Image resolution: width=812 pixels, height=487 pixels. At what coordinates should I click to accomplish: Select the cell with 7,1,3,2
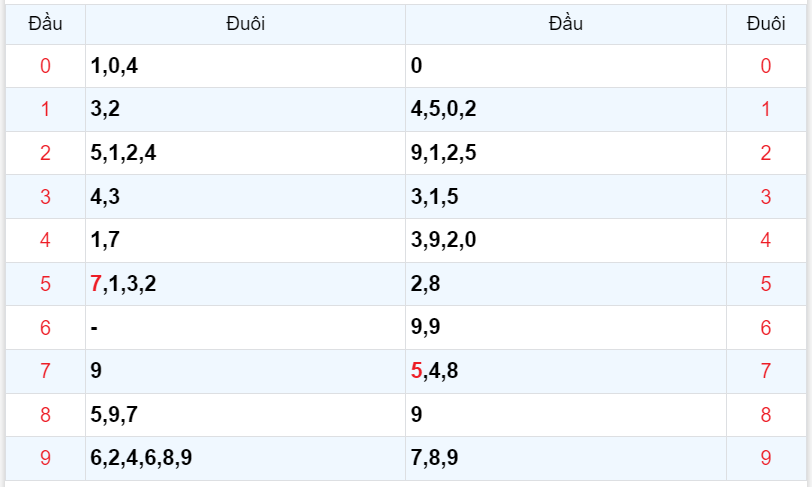tap(123, 283)
